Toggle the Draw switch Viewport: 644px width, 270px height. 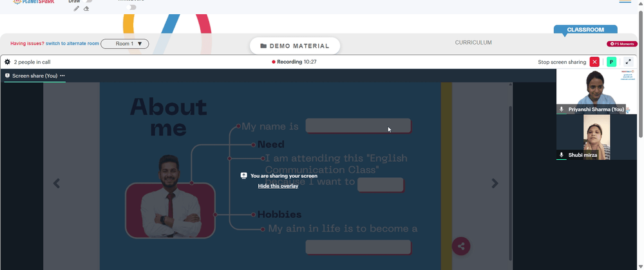point(88,1)
